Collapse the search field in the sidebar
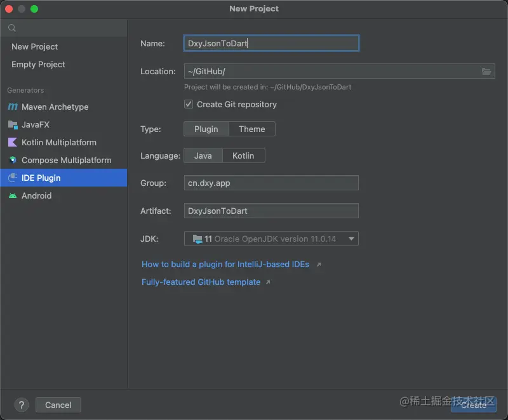Image resolution: width=508 pixels, height=420 pixels. click(12, 28)
